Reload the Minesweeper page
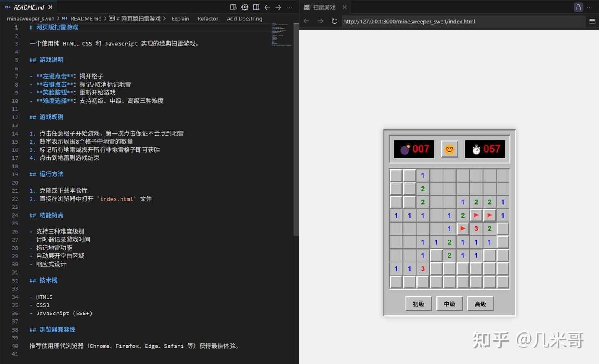599x364 pixels. (334, 21)
